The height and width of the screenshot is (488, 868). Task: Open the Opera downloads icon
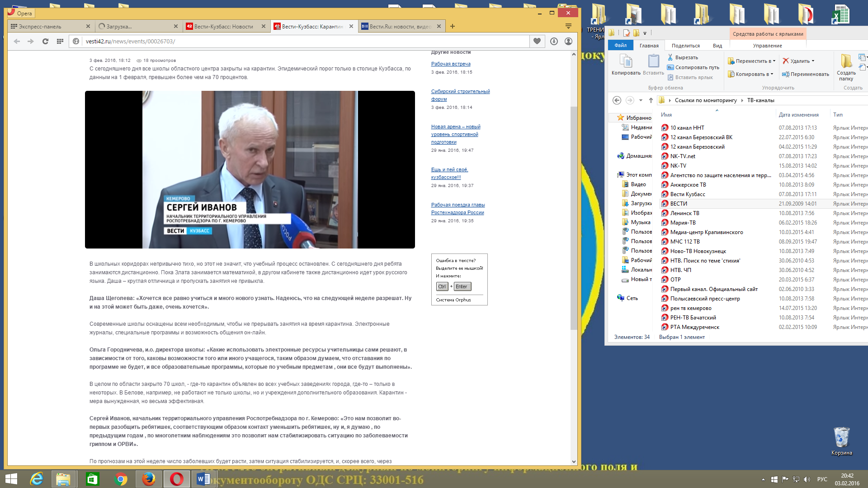[554, 41]
